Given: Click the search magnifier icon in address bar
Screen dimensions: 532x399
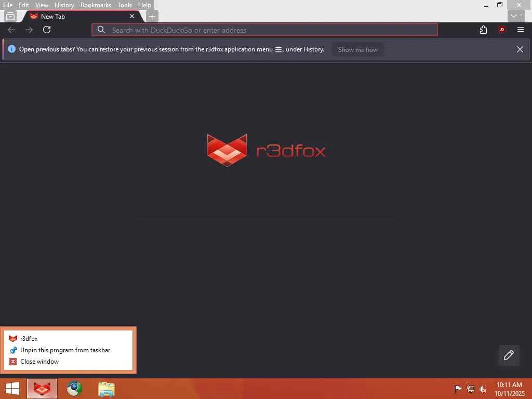Looking at the screenshot, I should coord(101,30).
